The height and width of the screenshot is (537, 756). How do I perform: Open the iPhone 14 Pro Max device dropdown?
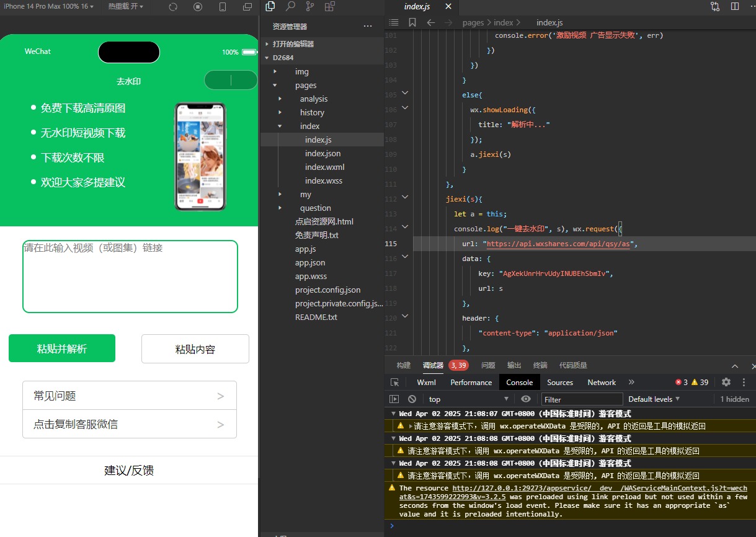pos(49,6)
